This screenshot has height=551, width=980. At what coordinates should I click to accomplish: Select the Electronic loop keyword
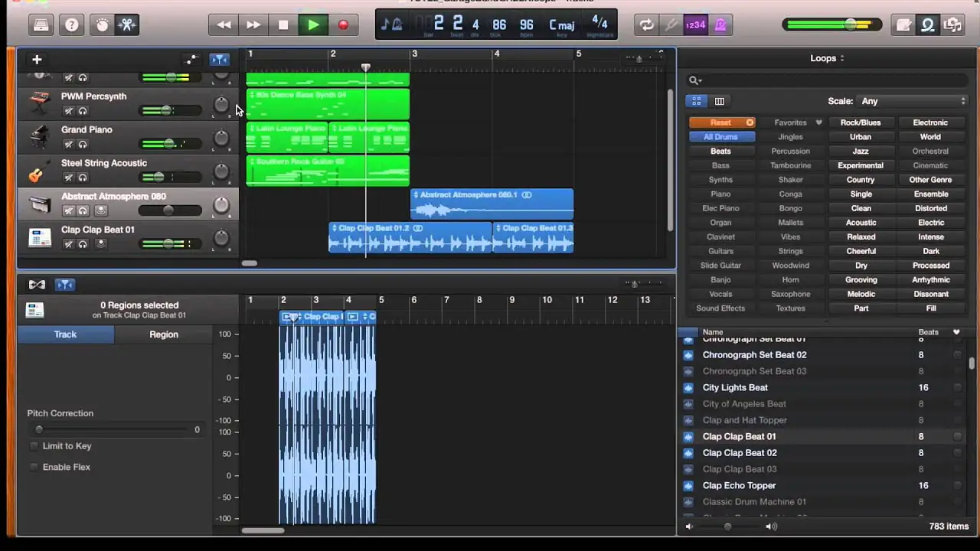tap(929, 122)
